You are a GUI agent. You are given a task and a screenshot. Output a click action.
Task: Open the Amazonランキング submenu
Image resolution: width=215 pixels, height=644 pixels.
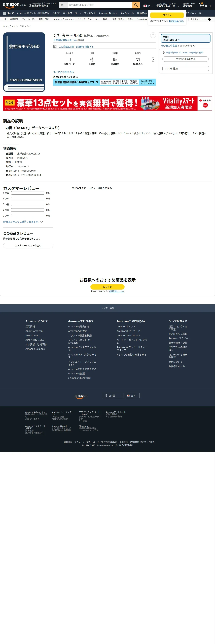pos(64,19)
